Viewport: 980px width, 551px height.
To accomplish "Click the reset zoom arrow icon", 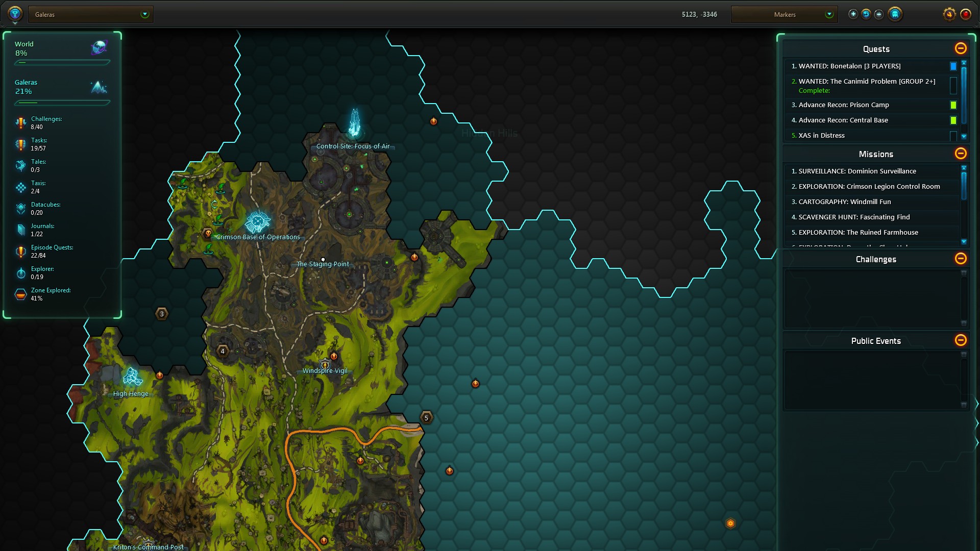I will (x=866, y=14).
